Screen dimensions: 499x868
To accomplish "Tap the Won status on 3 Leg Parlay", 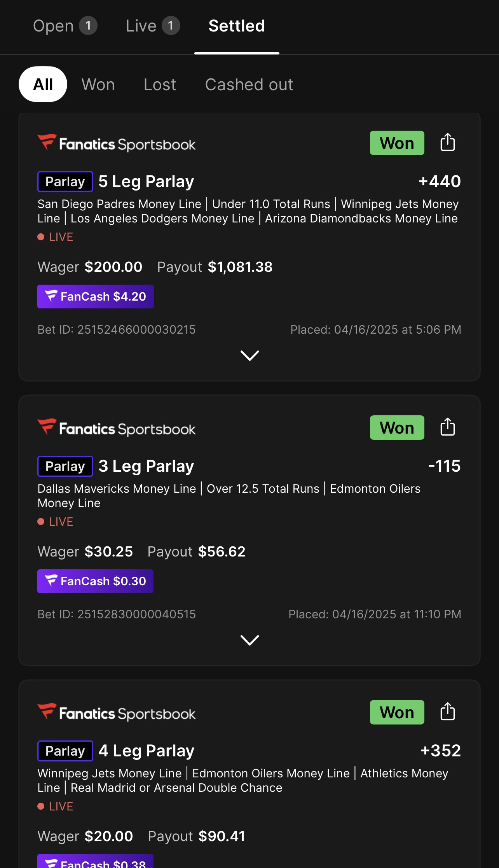I will 397,428.
